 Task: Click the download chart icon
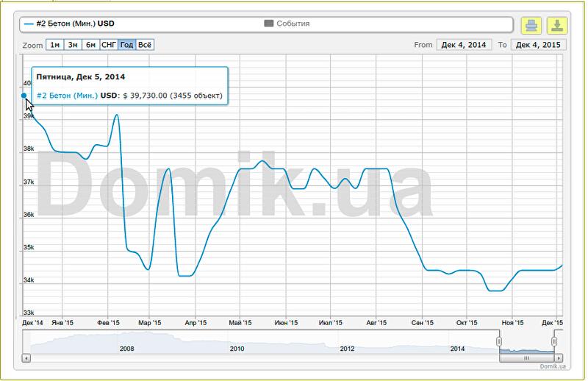coord(556,26)
